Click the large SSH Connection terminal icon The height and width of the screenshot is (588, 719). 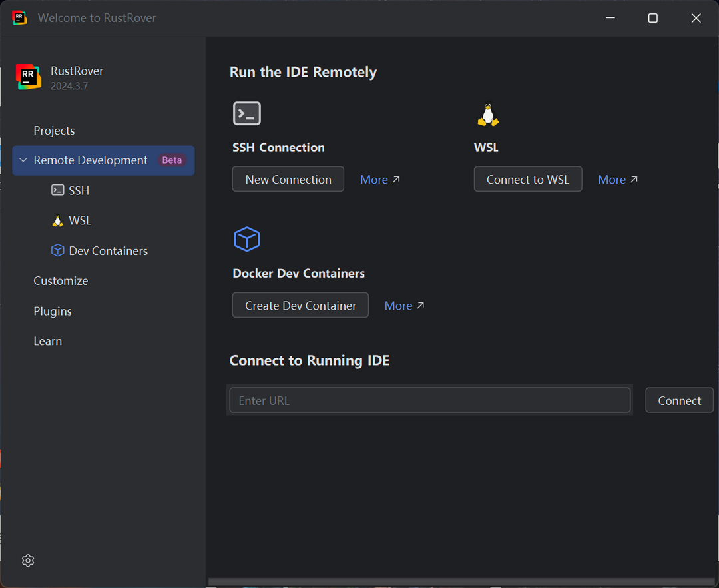(x=246, y=113)
